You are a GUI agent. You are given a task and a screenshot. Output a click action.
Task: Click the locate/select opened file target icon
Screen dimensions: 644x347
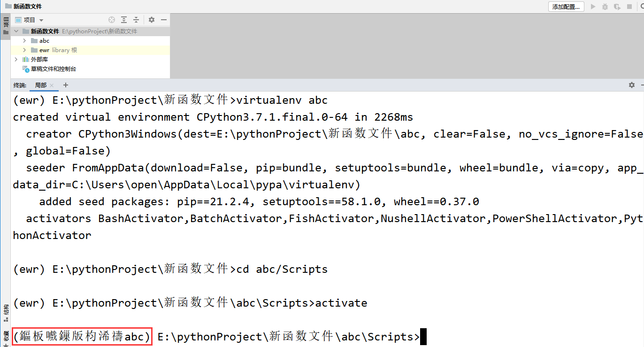(112, 20)
